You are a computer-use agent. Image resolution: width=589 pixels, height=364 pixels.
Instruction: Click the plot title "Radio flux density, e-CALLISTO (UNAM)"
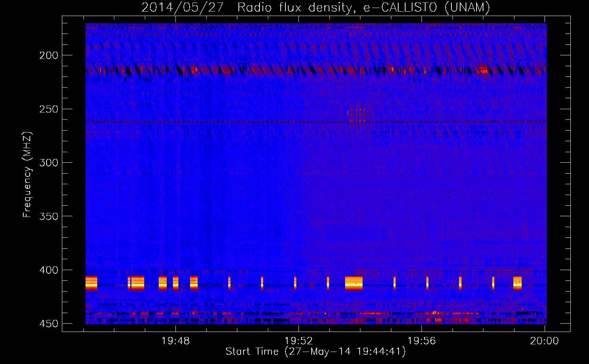(x=364, y=7)
